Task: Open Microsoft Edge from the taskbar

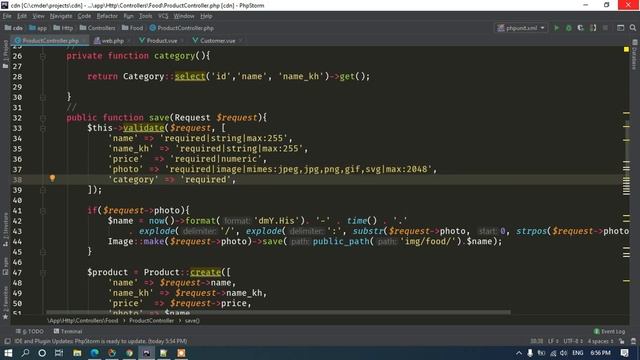Action: click(x=94, y=353)
